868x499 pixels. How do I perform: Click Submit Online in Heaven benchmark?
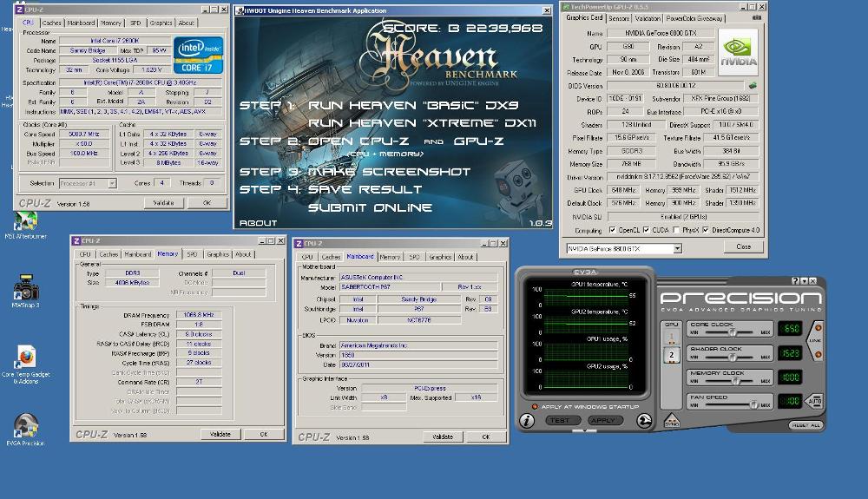[370, 207]
